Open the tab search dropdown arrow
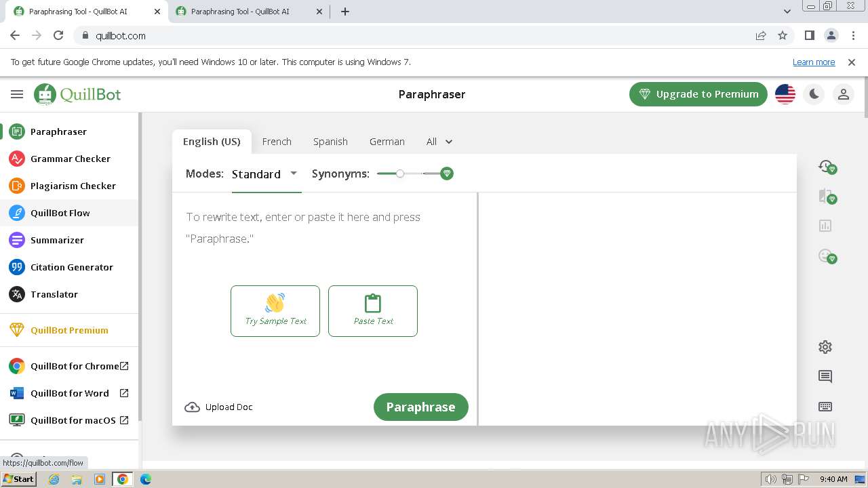Viewport: 868px width, 488px height. [787, 12]
